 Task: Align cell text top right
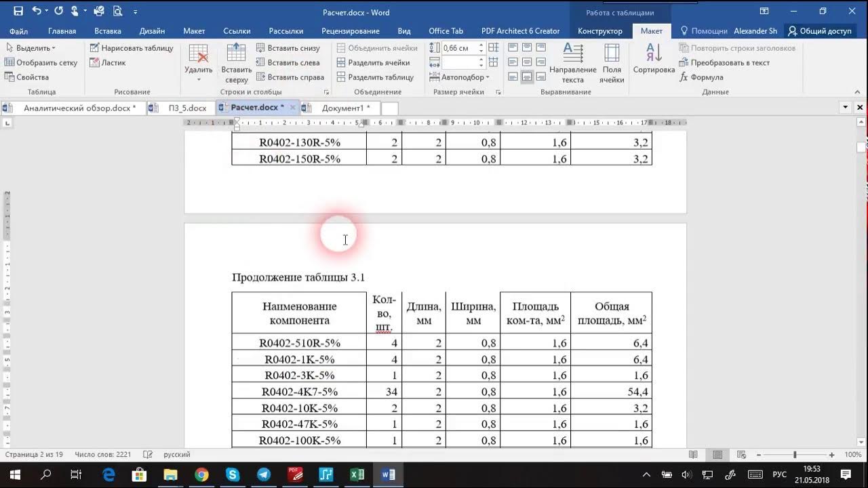pyautogui.click(x=542, y=47)
